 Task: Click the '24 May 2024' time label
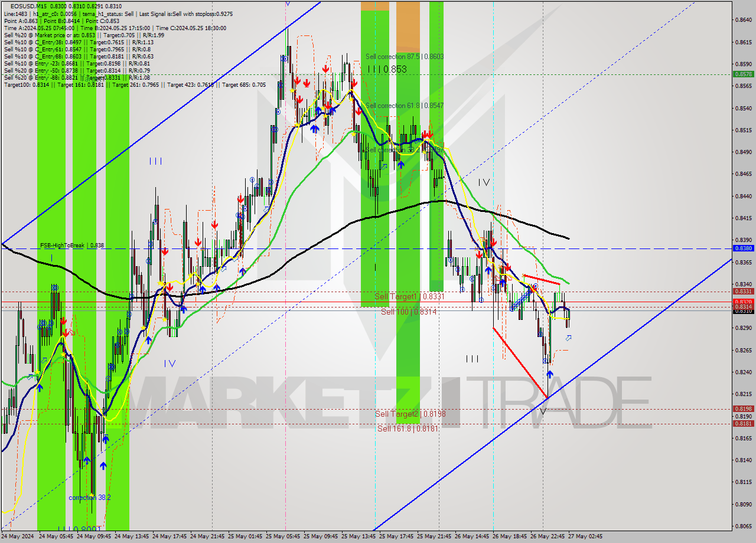pos(18,537)
